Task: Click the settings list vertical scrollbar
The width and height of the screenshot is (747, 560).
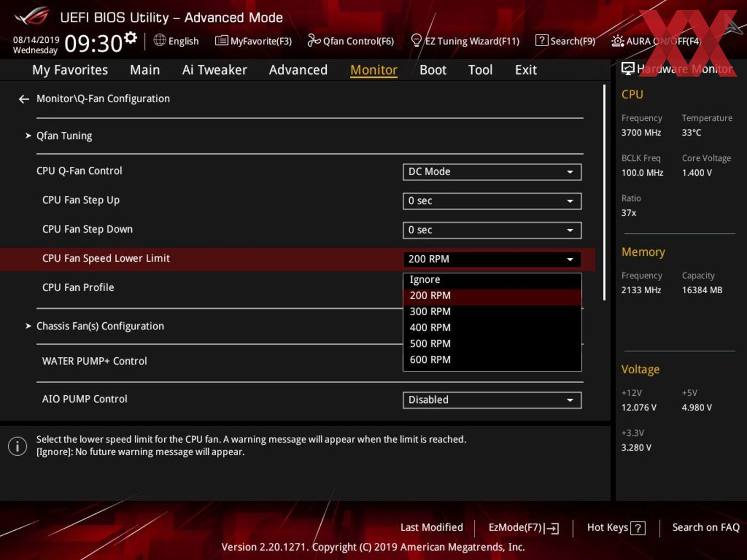Action: tap(605, 192)
